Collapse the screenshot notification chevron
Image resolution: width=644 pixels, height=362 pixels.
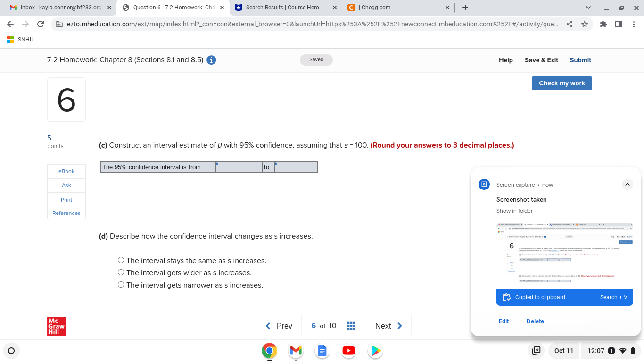[627, 184]
